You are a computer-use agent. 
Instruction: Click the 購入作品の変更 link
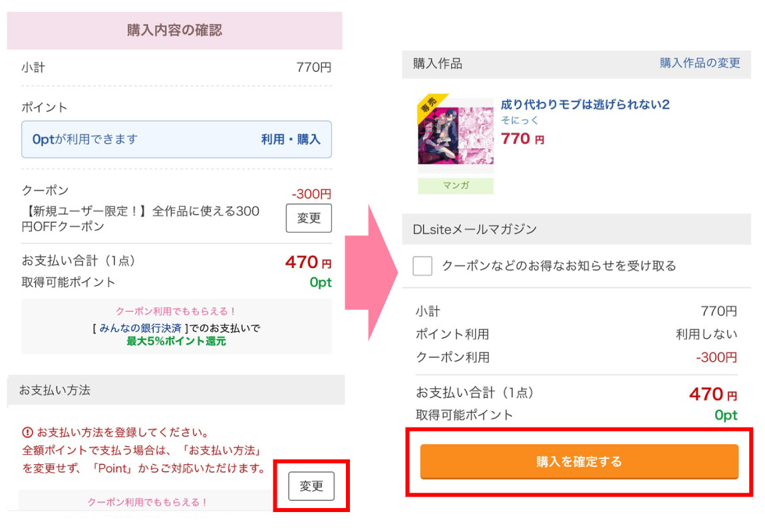pos(700,63)
